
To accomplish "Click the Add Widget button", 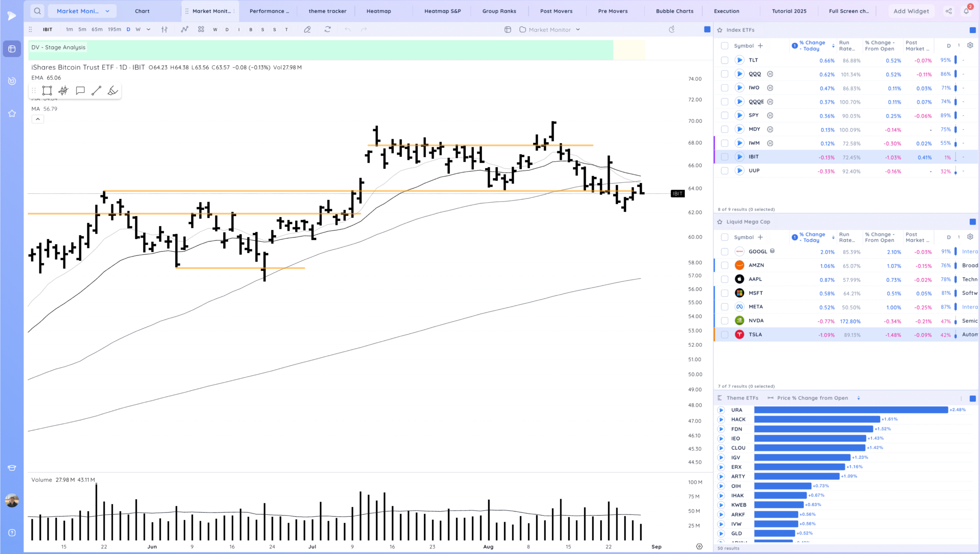I will [911, 11].
